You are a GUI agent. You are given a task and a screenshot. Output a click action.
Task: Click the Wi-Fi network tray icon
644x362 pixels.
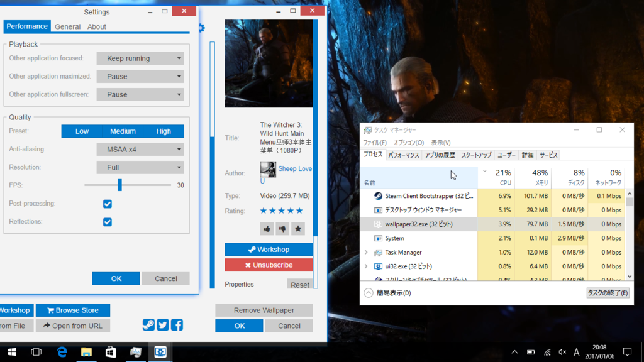click(x=547, y=352)
